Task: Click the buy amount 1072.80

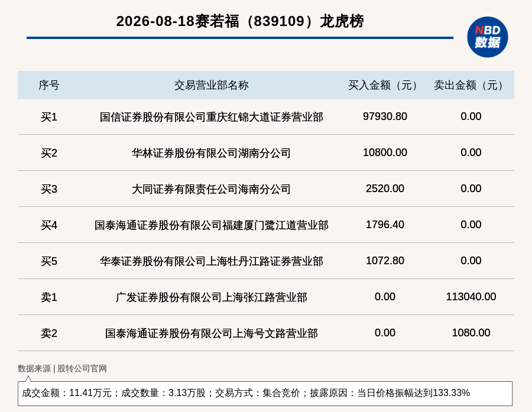Action: click(x=385, y=261)
